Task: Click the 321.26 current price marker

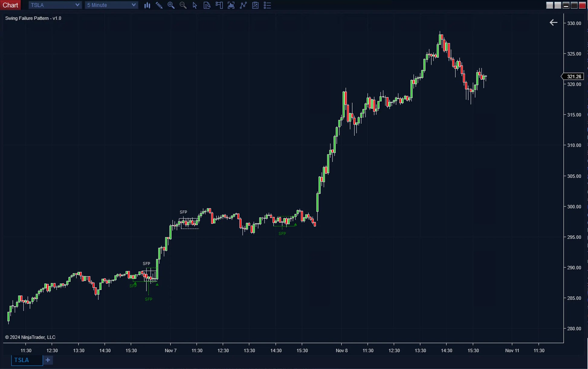Action: click(x=573, y=76)
